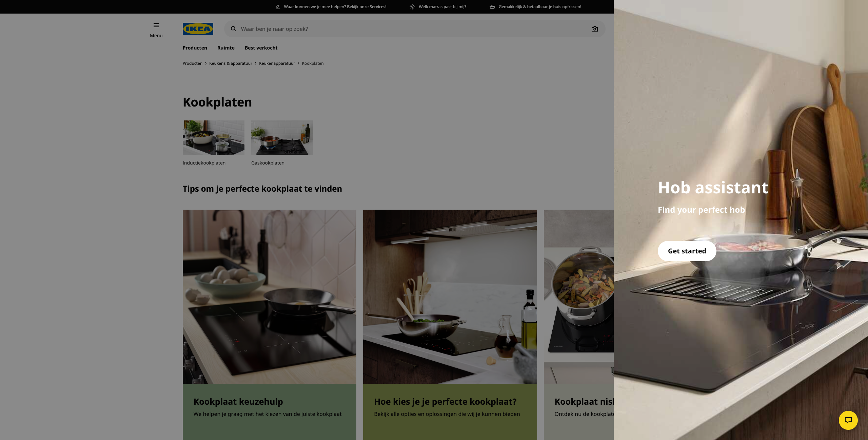Viewport: 868px width, 440px height.
Task: Open Gaskookplaten category thumbnail
Action: (282, 138)
